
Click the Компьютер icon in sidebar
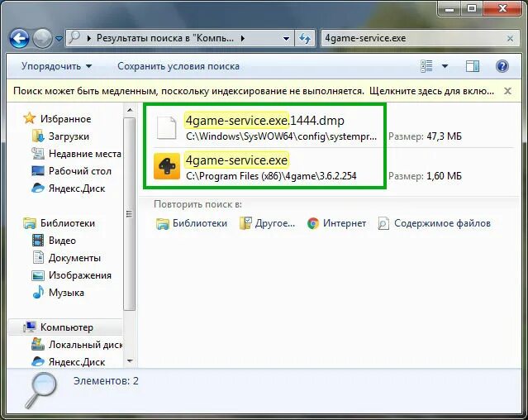[x=30, y=327]
